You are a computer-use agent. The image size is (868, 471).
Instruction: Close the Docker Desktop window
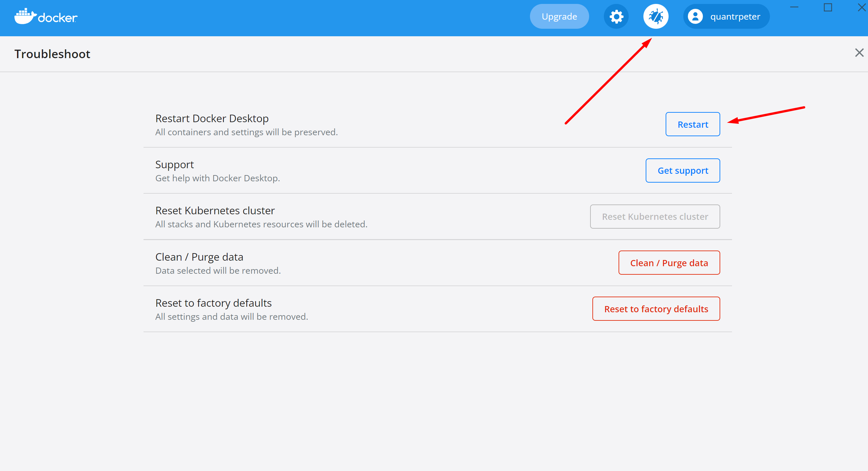tap(861, 7)
